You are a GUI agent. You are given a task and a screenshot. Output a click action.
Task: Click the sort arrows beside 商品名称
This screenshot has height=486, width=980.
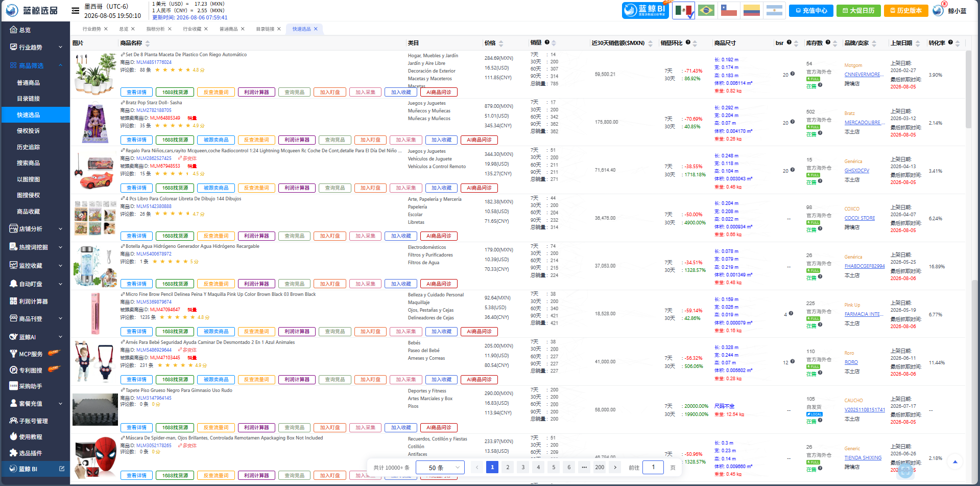[x=148, y=43]
